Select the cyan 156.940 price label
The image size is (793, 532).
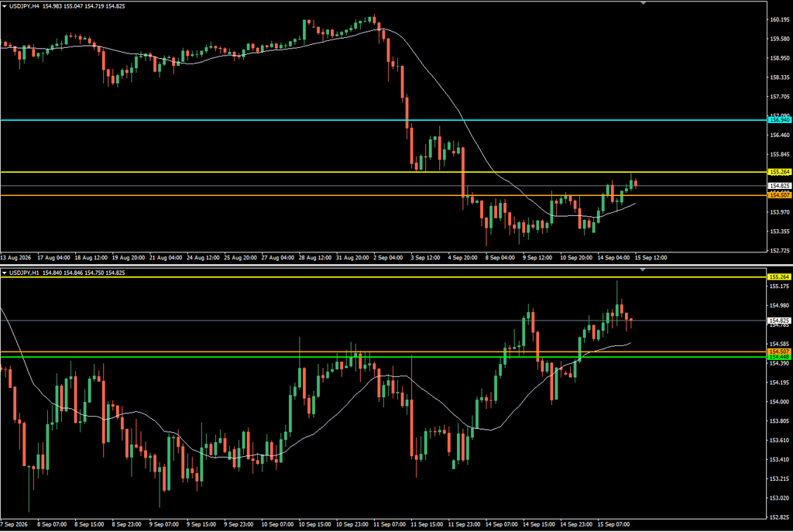(x=779, y=120)
